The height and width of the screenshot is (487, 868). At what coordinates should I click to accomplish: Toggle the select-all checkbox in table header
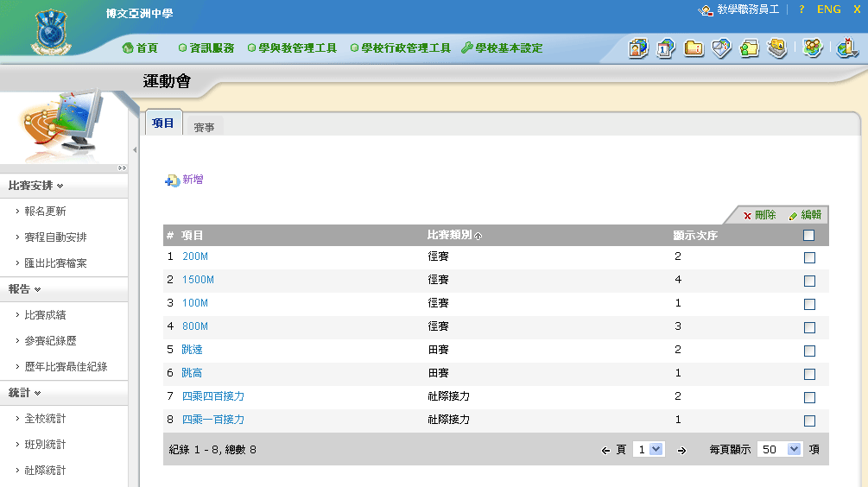[x=808, y=235]
